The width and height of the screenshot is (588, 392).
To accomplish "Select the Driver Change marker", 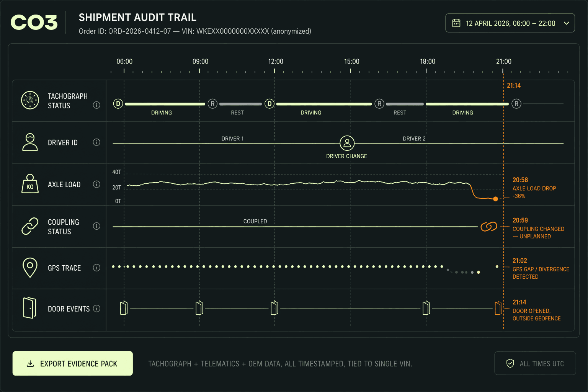I will pos(346,144).
